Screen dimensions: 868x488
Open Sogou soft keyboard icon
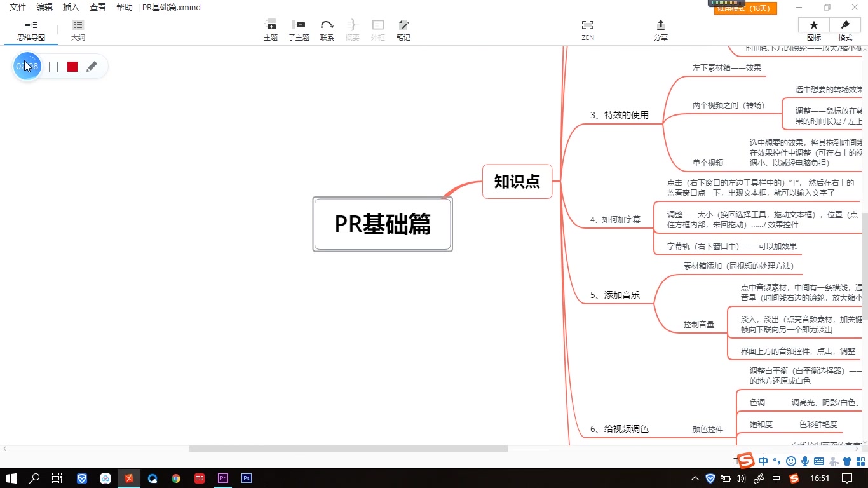coord(819,461)
